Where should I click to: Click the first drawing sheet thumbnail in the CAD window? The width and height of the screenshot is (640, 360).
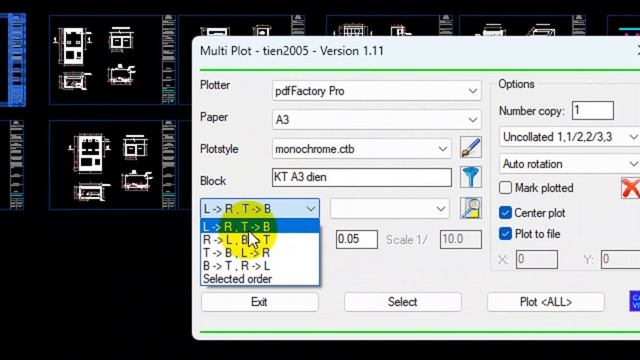(113, 60)
